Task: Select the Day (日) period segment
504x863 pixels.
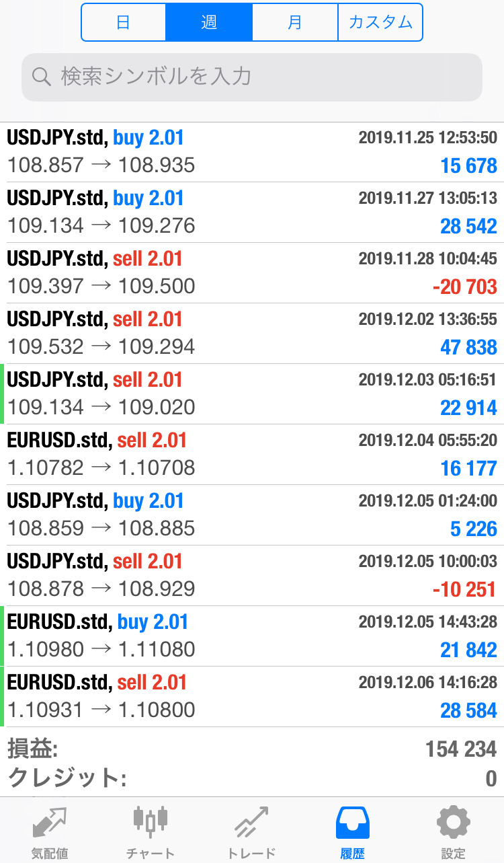Action: 124,22
